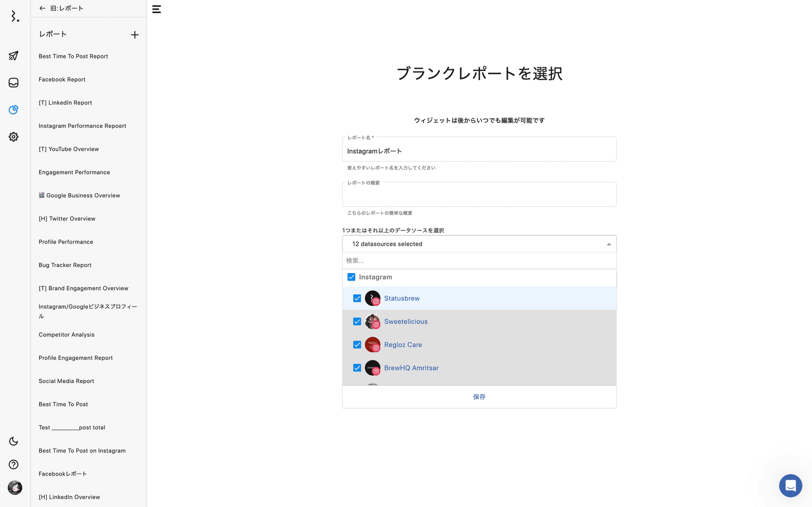This screenshot has width=812, height=507.
Task: Open the Engage inbox icon
Action: 14,83
